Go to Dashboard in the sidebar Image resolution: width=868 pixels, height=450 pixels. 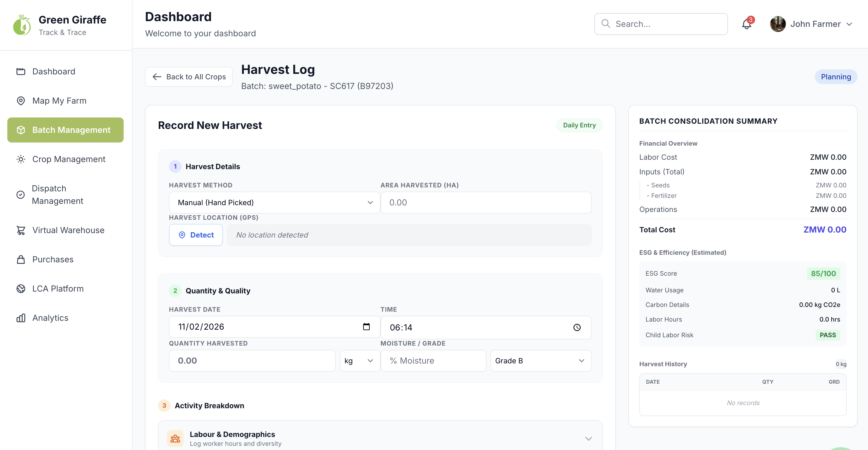65,72
